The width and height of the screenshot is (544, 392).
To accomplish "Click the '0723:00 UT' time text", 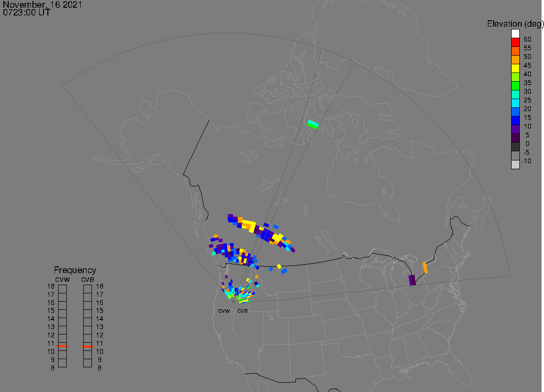I will pyautogui.click(x=27, y=12).
